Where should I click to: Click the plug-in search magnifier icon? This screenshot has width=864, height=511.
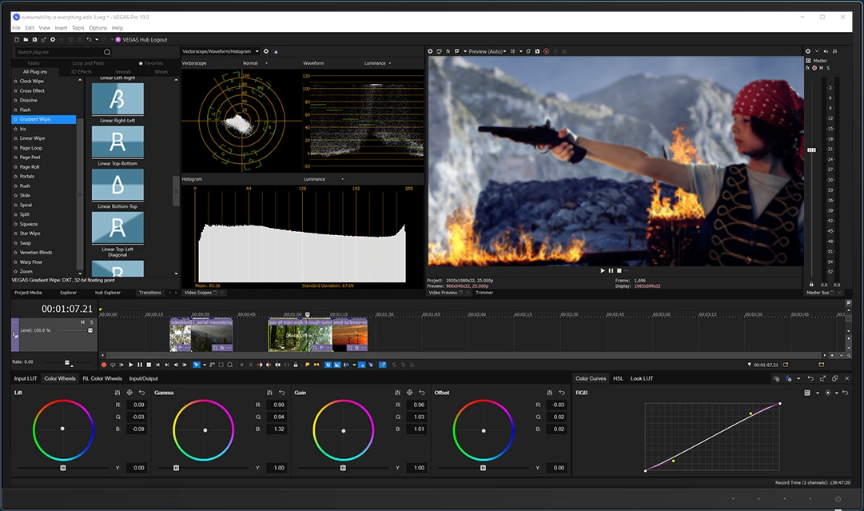pyautogui.click(x=107, y=52)
